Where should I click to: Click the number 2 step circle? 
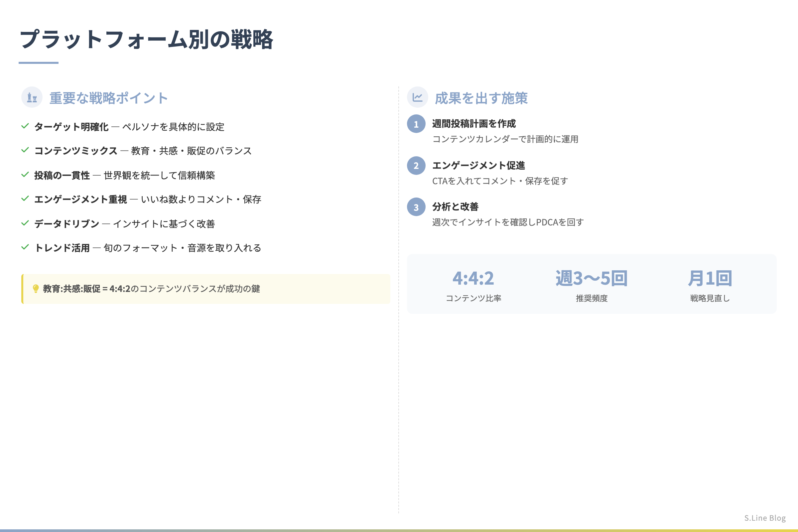click(x=416, y=166)
